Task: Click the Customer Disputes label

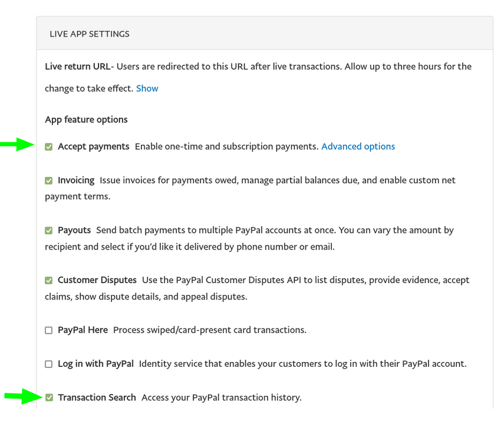Action: click(97, 280)
